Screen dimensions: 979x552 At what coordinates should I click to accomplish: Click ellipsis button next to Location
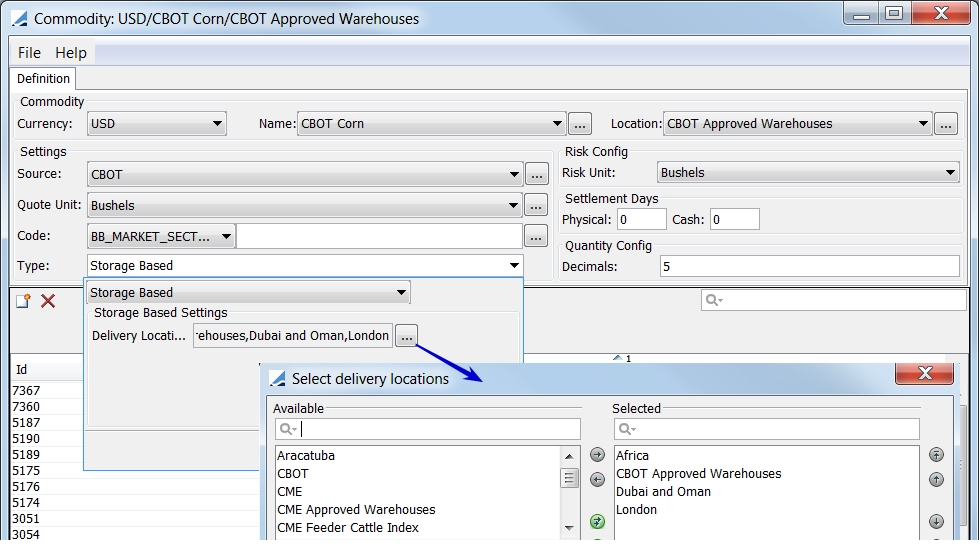tap(946, 124)
